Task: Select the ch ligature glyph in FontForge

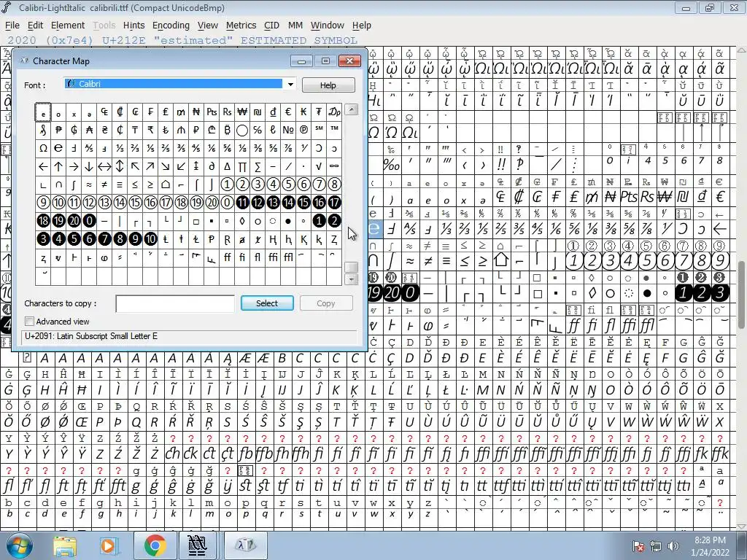Action: (172, 454)
